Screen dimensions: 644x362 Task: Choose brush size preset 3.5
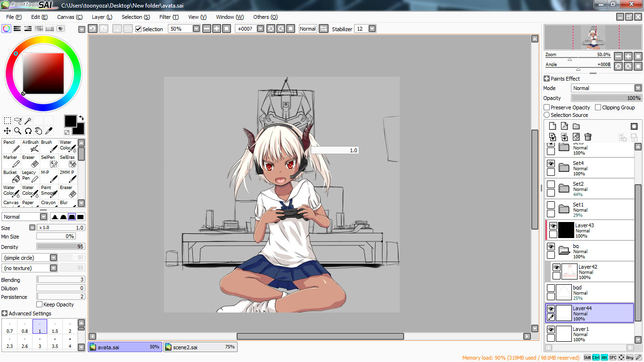(55, 342)
